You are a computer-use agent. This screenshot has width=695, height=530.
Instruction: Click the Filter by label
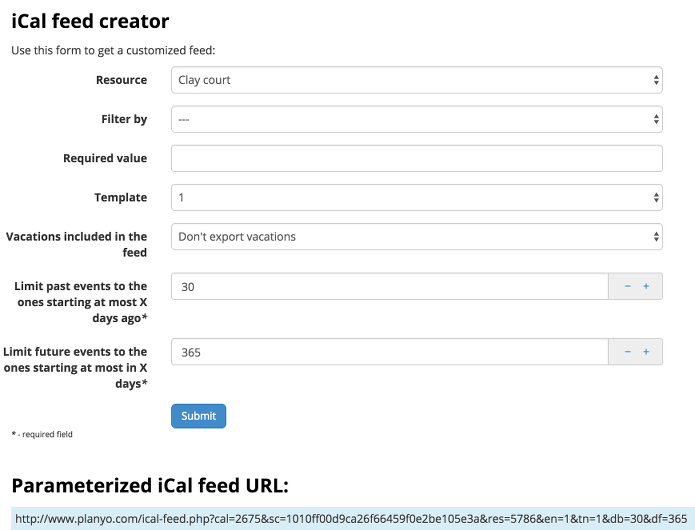124,119
